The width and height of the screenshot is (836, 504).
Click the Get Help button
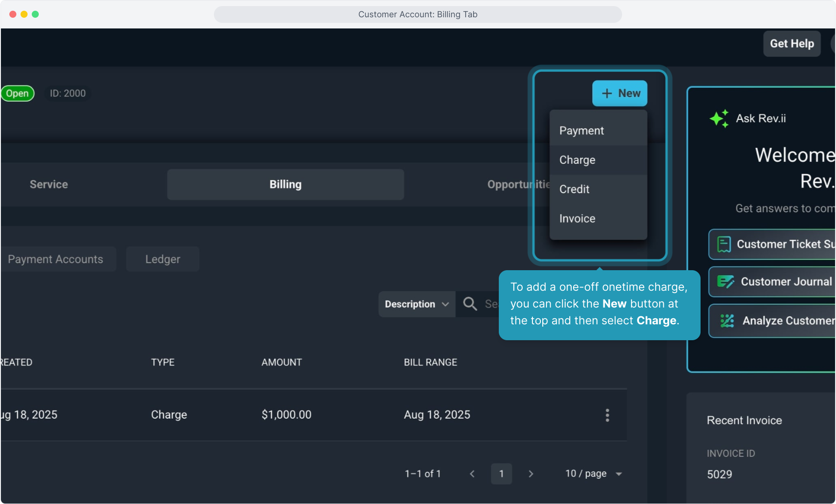click(792, 44)
